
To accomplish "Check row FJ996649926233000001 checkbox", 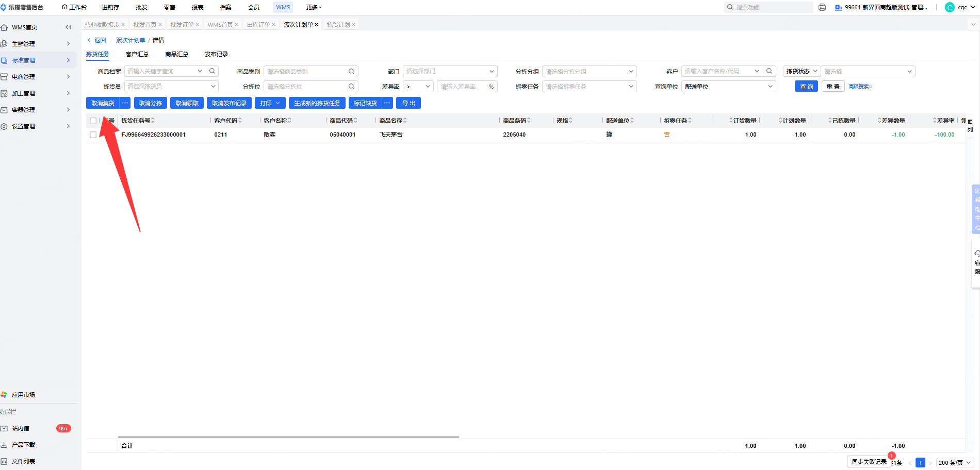I will [x=93, y=135].
